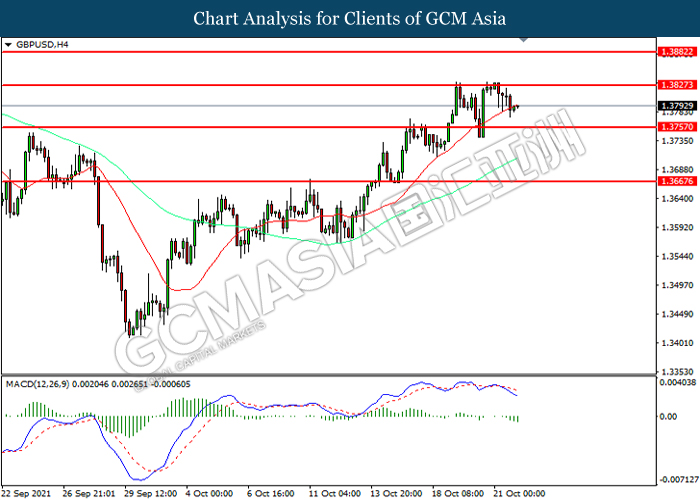Click the 1.35920 price axis value
The height and width of the screenshot is (500, 700).
click(677, 228)
